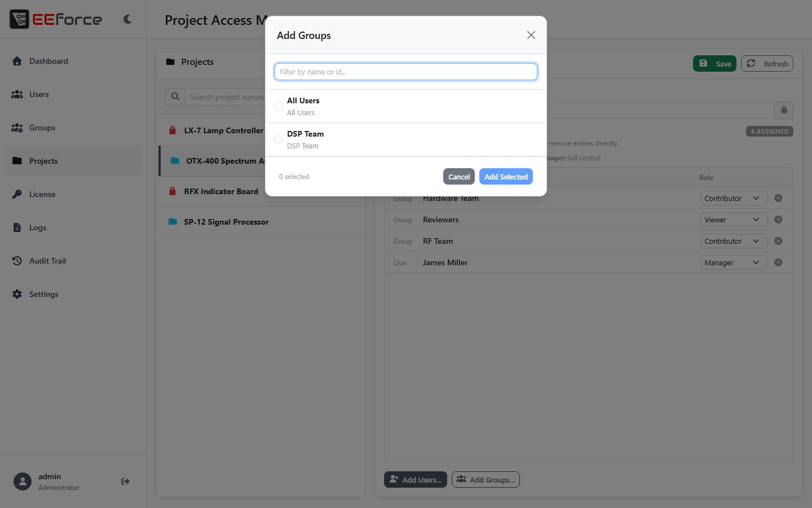This screenshot has width=812, height=508.
Task: Click the group filter input field
Action: [406, 72]
